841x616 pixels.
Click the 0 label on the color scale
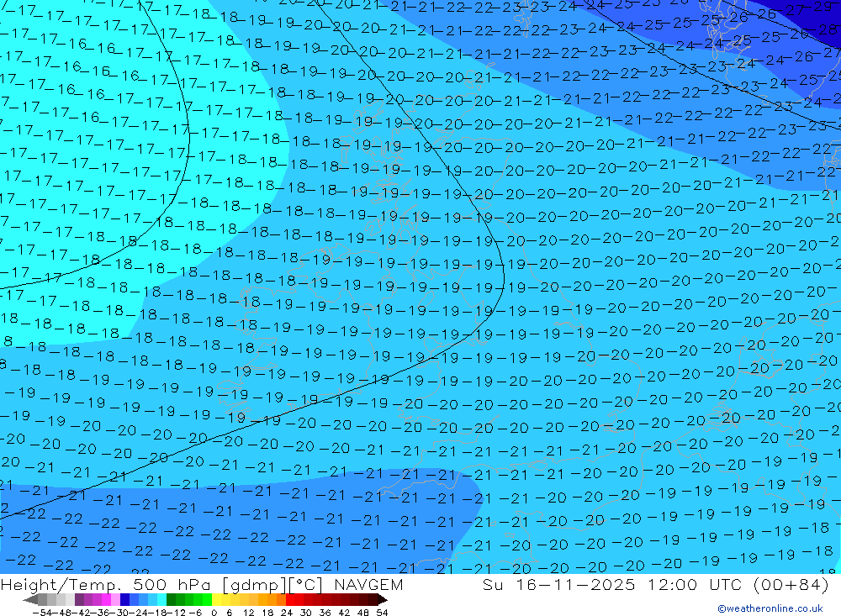point(214,613)
